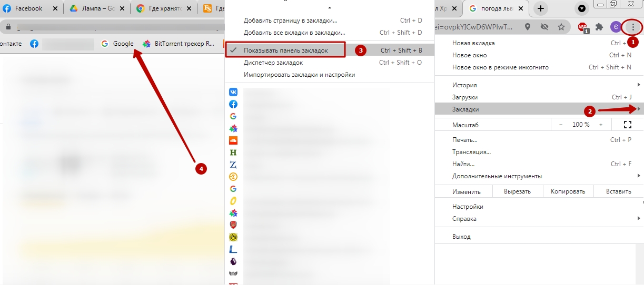The height and width of the screenshot is (285, 644).
Task: Select Добавить страницу в закладки...
Action: (330, 21)
